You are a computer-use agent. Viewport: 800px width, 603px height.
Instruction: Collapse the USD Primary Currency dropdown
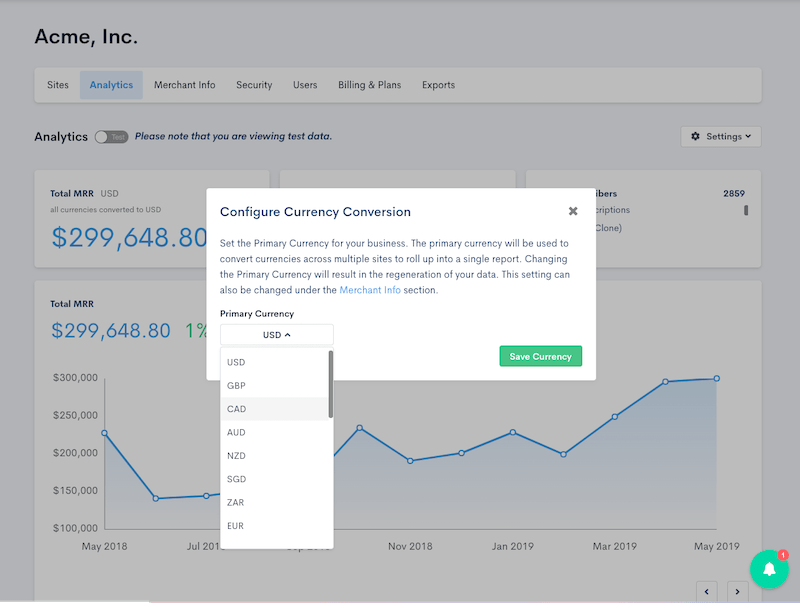(x=277, y=335)
